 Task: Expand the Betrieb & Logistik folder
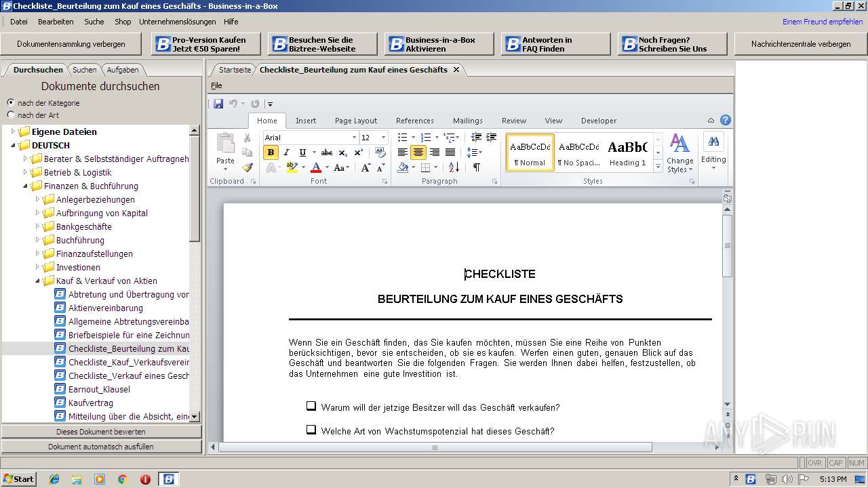(25, 172)
